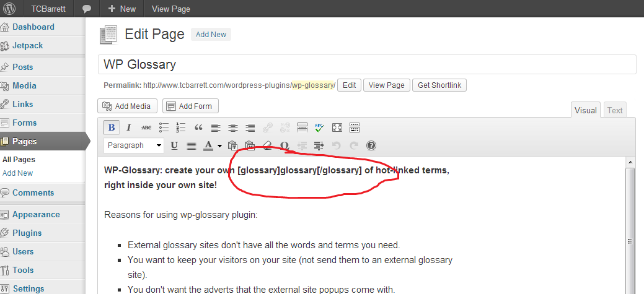Click the Paste as Plain Text icon
This screenshot has height=294, width=644.
point(233,146)
